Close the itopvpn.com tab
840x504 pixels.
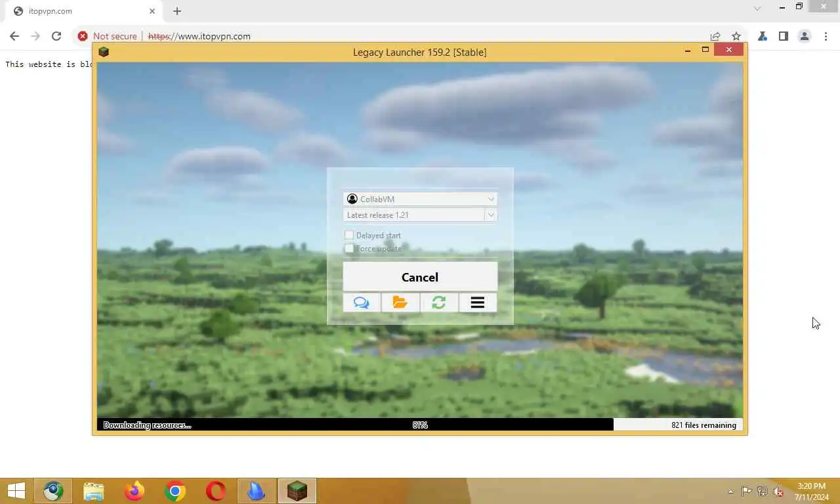152,11
